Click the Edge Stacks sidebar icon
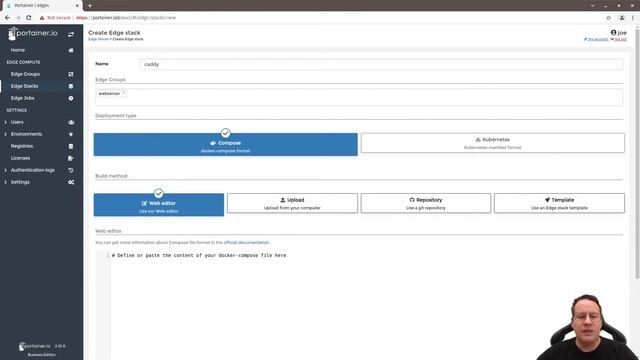Viewport: 640px width, 360px height. pos(71,86)
